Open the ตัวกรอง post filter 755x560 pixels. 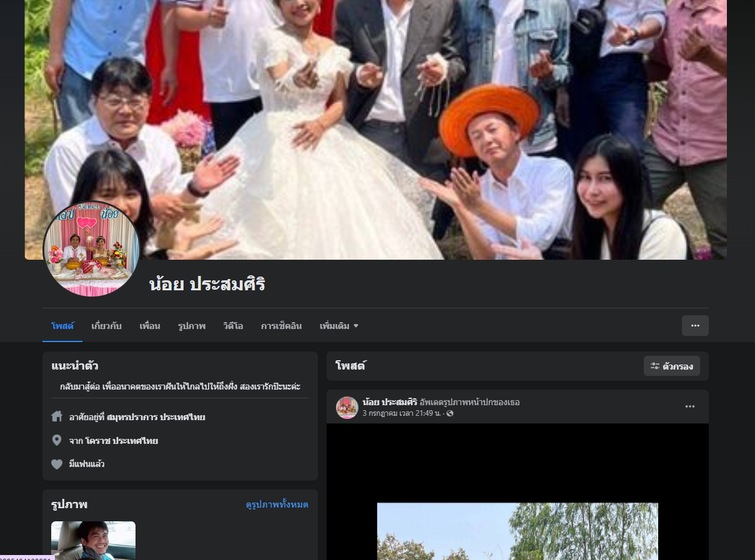tap(672, 366)
